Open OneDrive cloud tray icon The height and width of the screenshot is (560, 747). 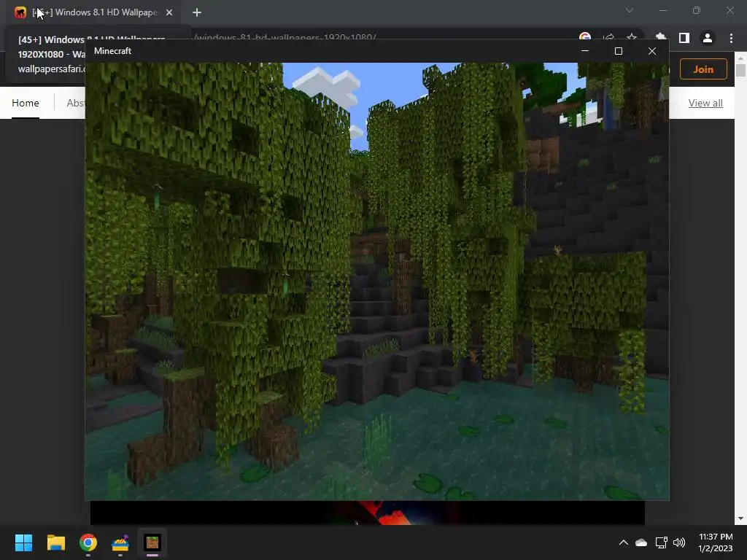tap(641, 542)
